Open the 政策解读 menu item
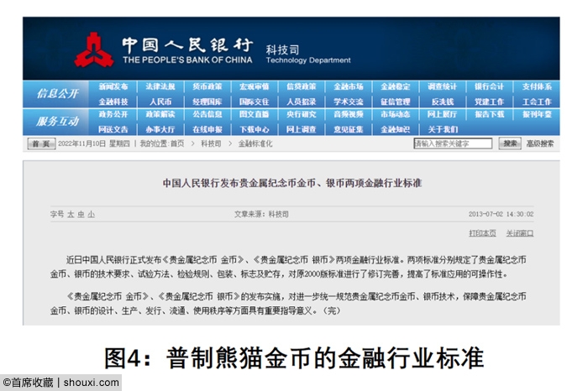The image size is (588, 391). point(160,114)
